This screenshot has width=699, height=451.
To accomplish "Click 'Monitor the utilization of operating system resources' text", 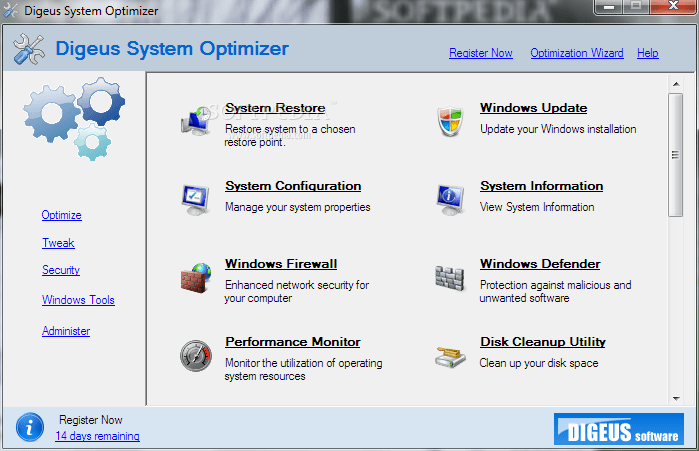I will (303, 369).
